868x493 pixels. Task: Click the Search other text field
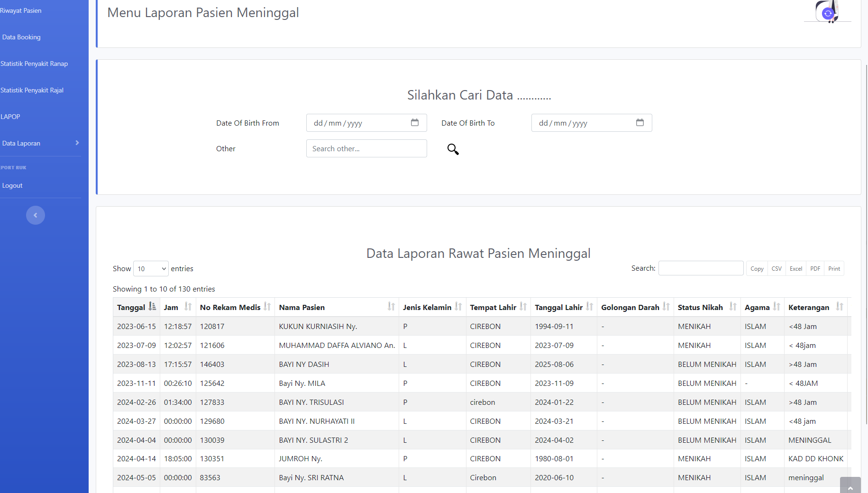click(366, 149)
